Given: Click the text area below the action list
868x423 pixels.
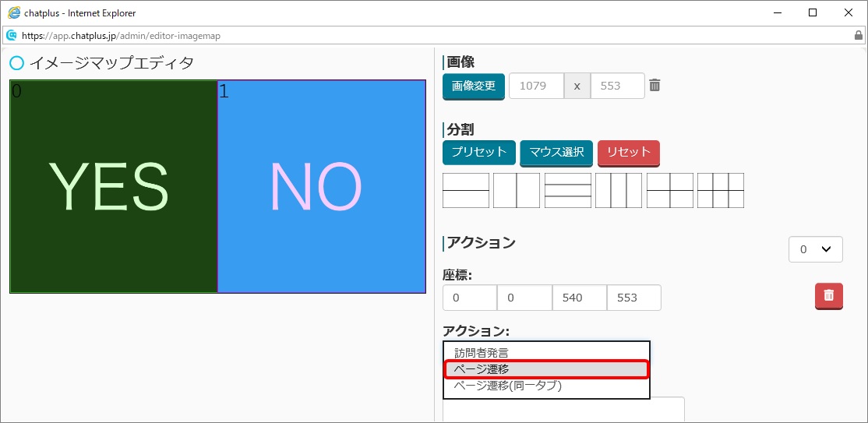Looking at the screenshot, I should pyautogui.click(x=563, y=409).
